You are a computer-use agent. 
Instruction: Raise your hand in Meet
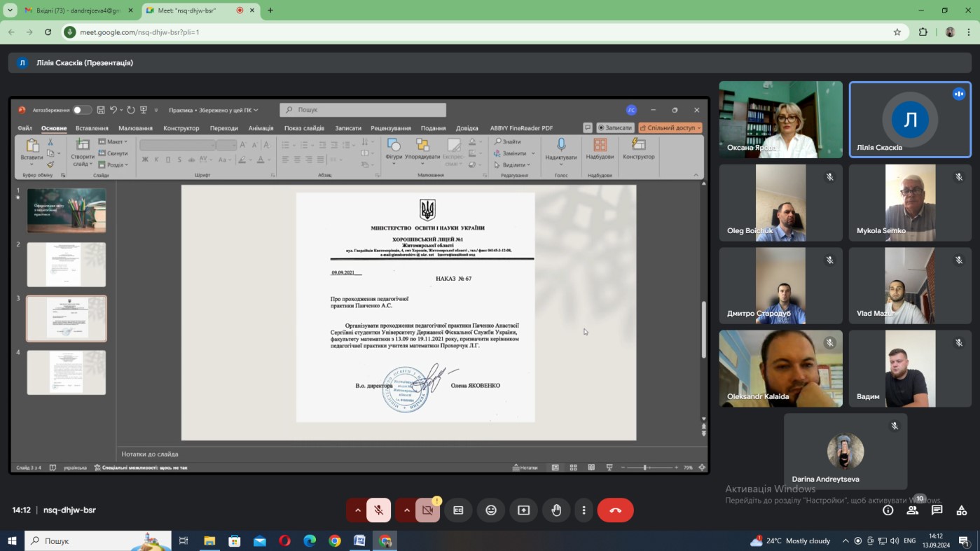(x=556, y=510)
